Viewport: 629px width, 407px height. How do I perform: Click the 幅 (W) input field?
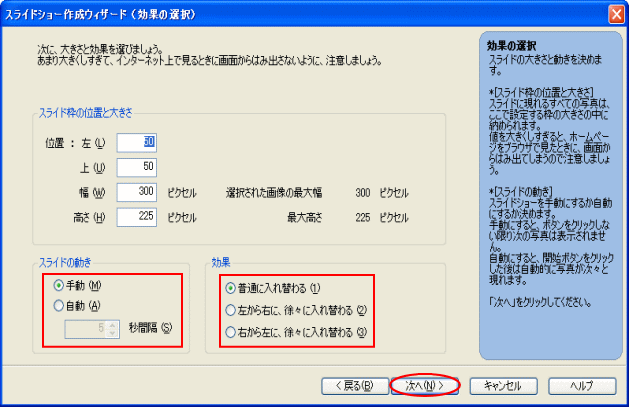[137, 192]
